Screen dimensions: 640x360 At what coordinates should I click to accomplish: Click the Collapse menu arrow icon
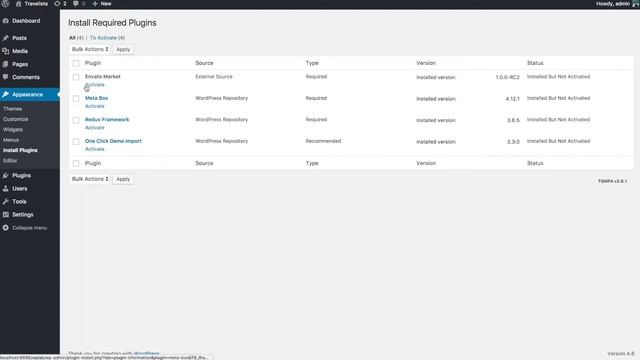coord(6,228)
